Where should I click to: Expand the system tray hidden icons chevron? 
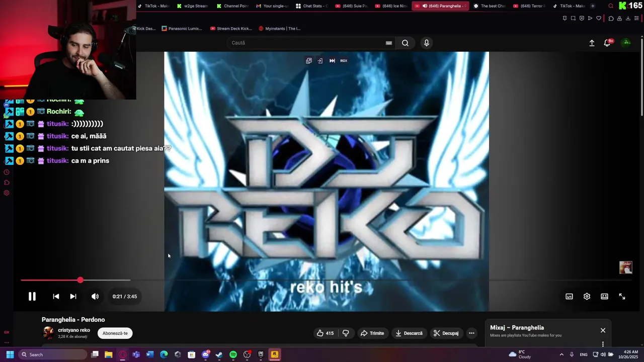tap(561, 354)
